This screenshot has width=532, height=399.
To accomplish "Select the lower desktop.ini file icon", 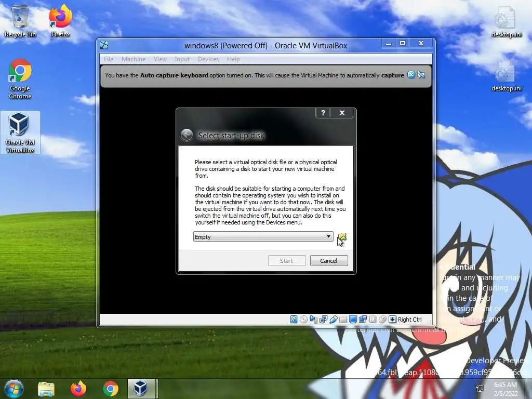I will 506,76.
